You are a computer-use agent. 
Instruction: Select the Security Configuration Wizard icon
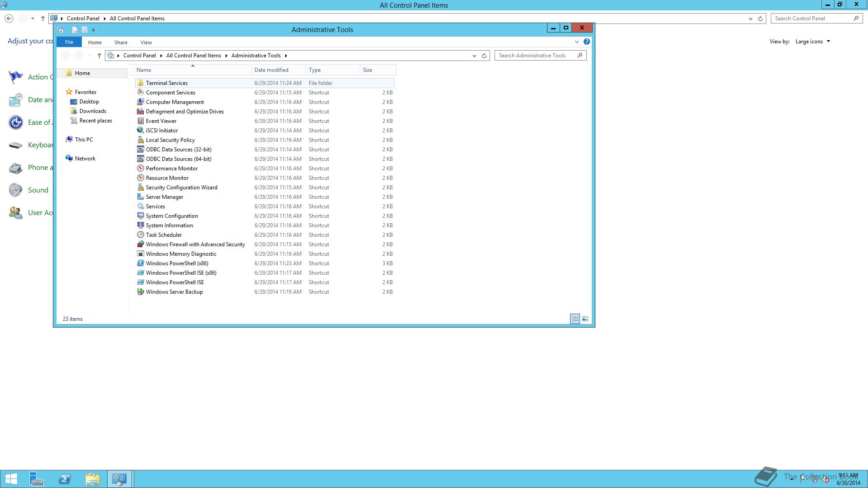point(141,187)
